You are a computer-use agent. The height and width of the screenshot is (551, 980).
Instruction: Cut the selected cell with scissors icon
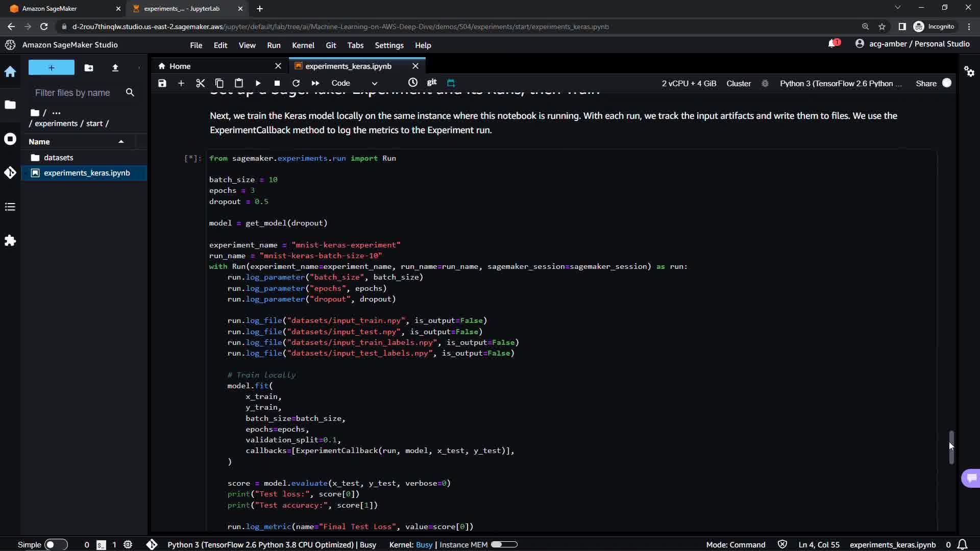[200, 83]
